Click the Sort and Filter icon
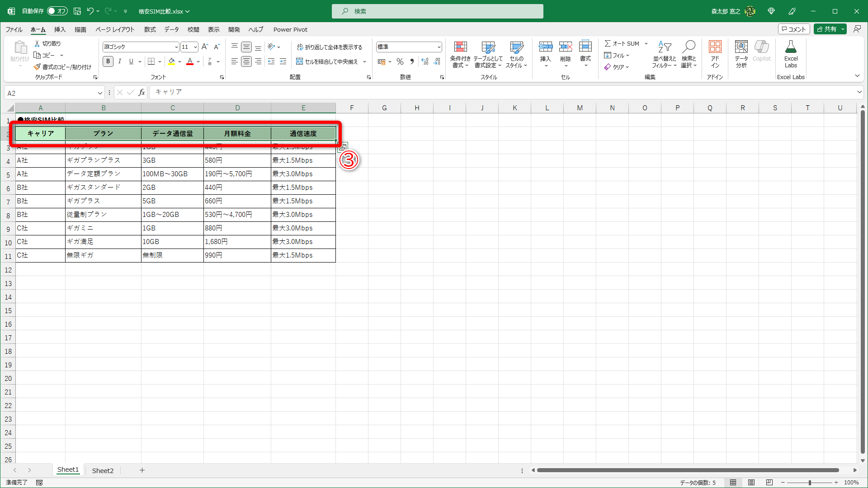The image size is (868, 488). (664, 47)
